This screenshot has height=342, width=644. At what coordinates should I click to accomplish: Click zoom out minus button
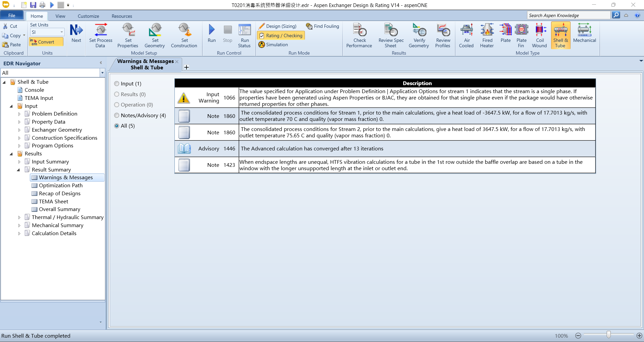coord(578,336)
